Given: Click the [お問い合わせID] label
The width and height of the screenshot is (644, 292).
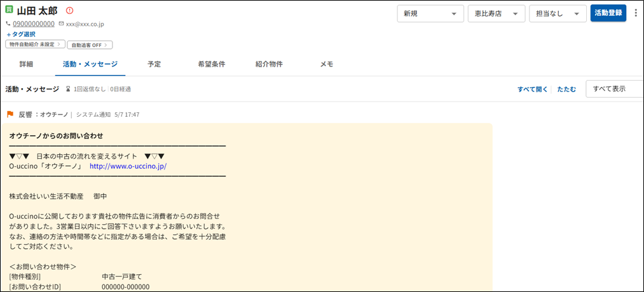Looking at the screenshot, I should [35, 286].
